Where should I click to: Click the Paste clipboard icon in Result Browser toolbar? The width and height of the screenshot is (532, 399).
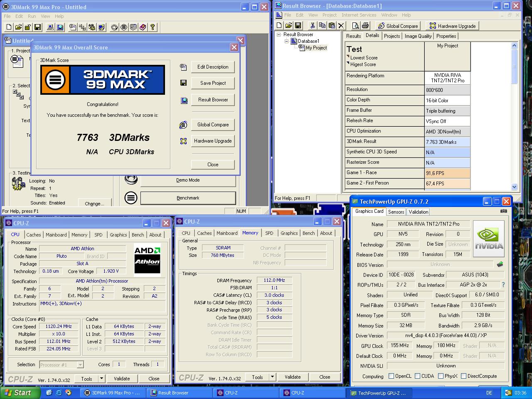[x=332, y=26]
